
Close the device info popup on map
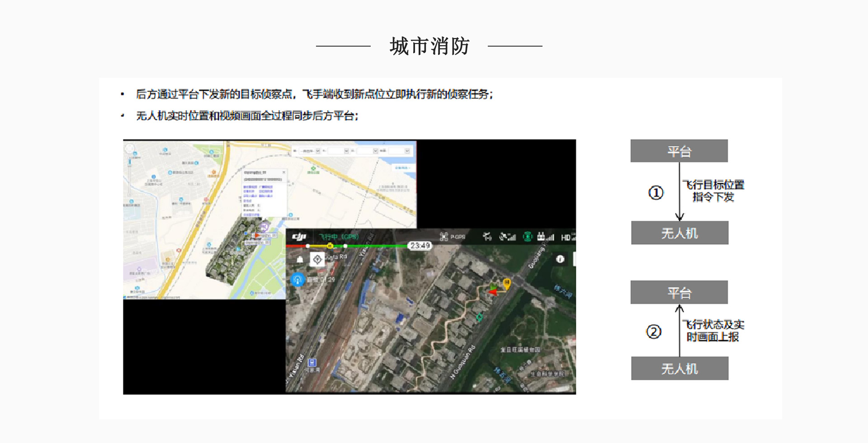click(x=284, y=172)
